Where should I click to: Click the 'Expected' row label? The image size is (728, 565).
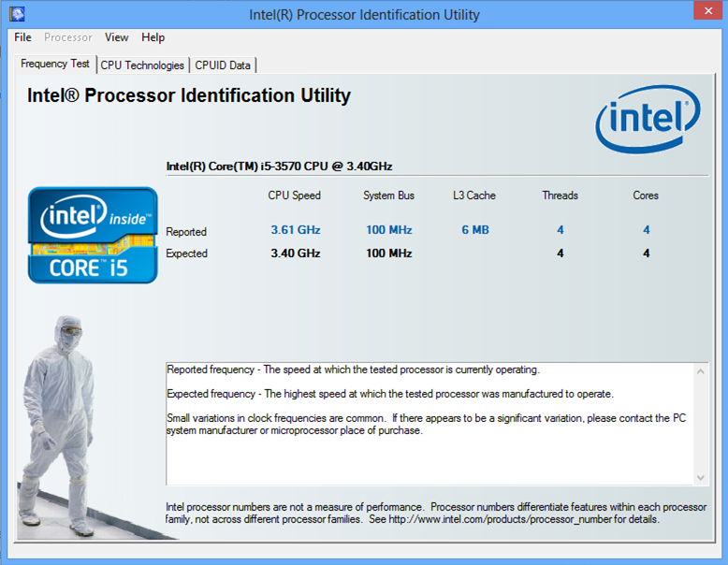(x=186, y=254)
